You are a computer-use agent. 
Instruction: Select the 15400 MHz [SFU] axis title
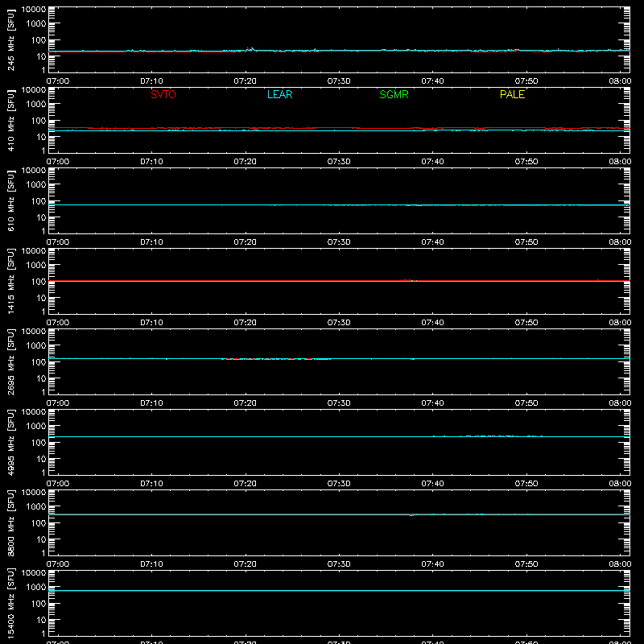[11, 603]
